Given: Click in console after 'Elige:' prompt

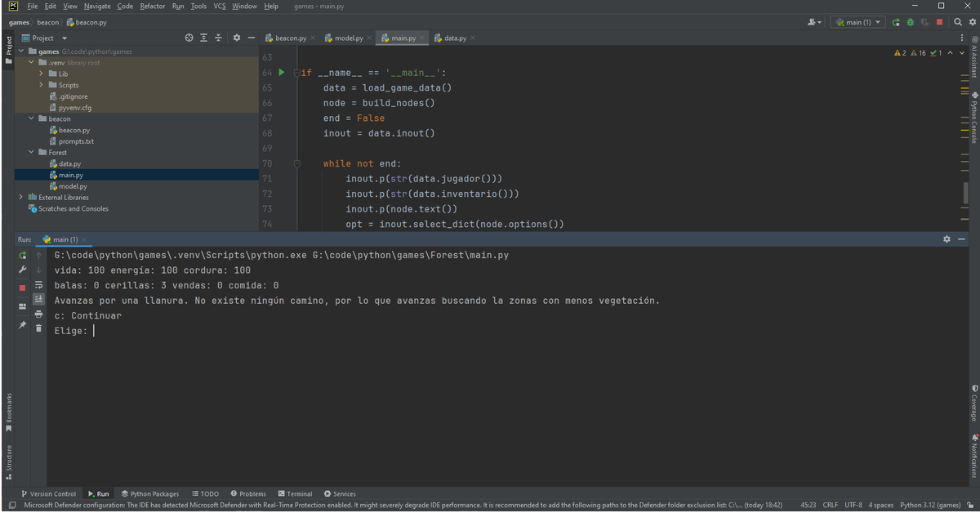Looking at the screenshot, I should [x=95, y=331].
